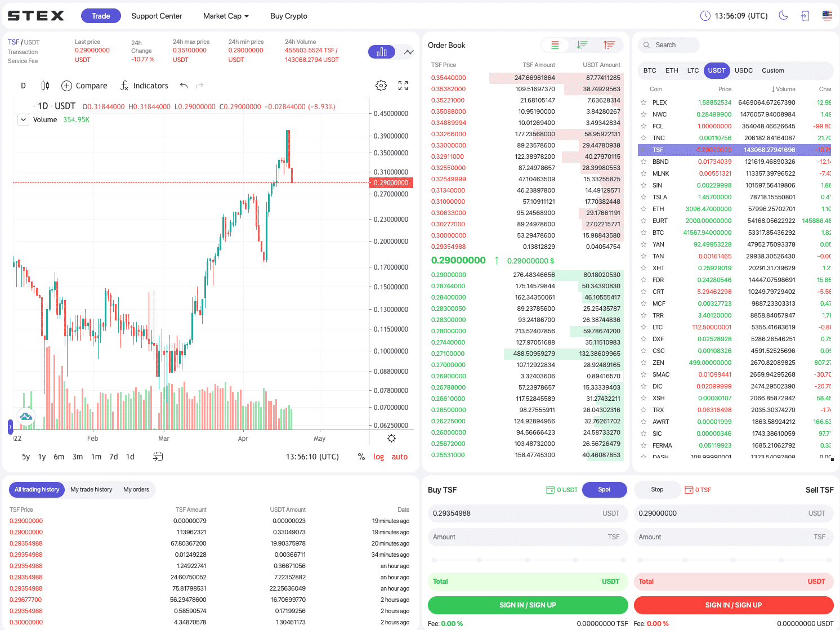The image size is (840, 630).
Task: Show only buy orders in order book
Action: click(582, 45)
